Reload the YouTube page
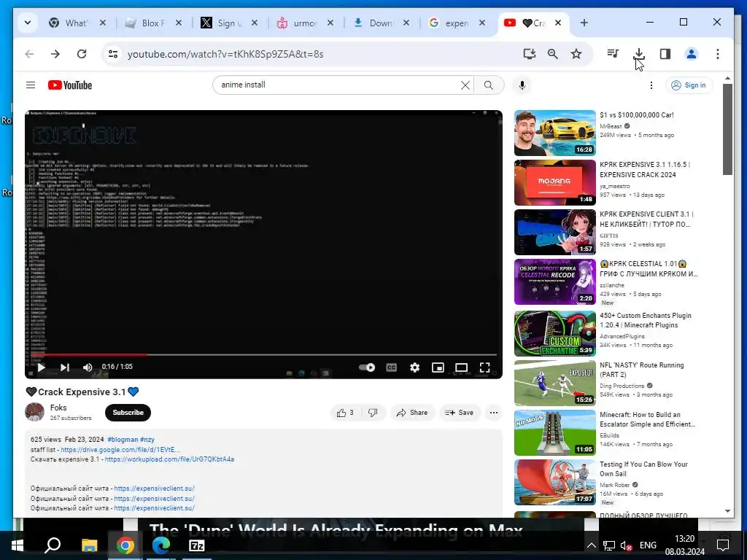747x560 pixels. click(82, 54)
